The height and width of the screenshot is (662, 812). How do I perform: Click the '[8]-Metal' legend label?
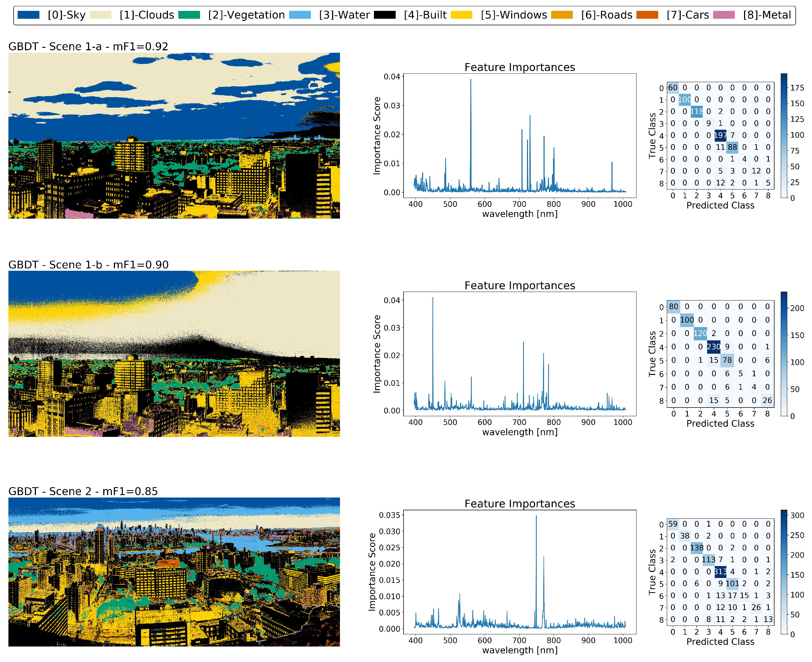tap(767, 15)
